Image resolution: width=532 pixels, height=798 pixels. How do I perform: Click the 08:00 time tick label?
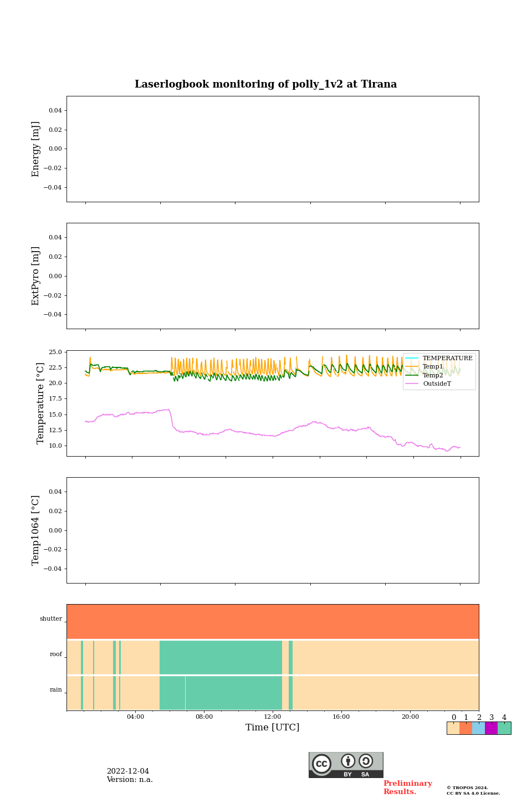click(x=204, y=717)
